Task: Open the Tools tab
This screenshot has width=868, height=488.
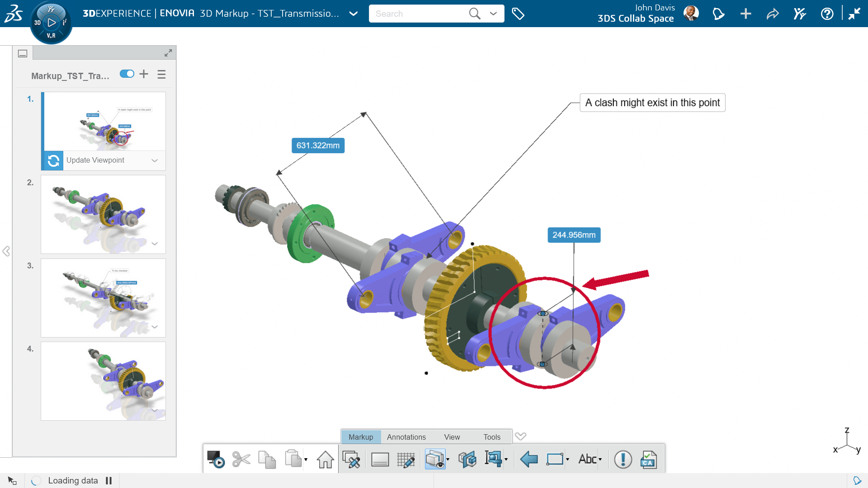Action: 491,437
